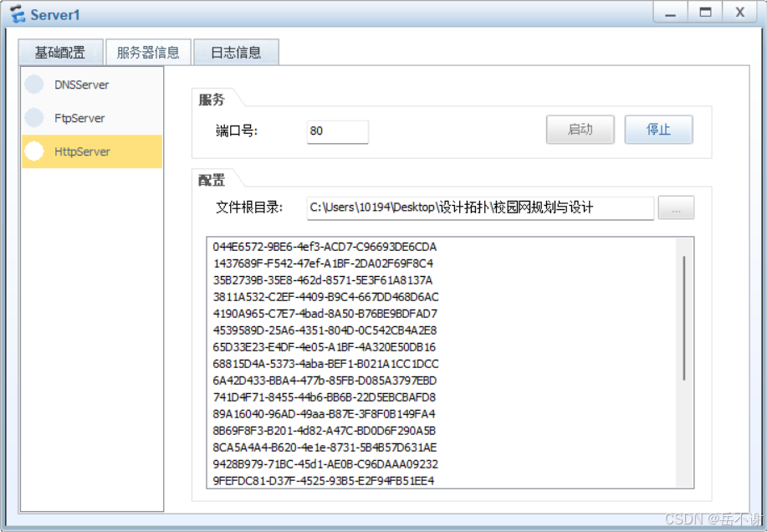Select entry 65D33E23-E4DF-4e05-A1BF-4A320E50DB16
This screenshot has height=532, width=767.
325,347
